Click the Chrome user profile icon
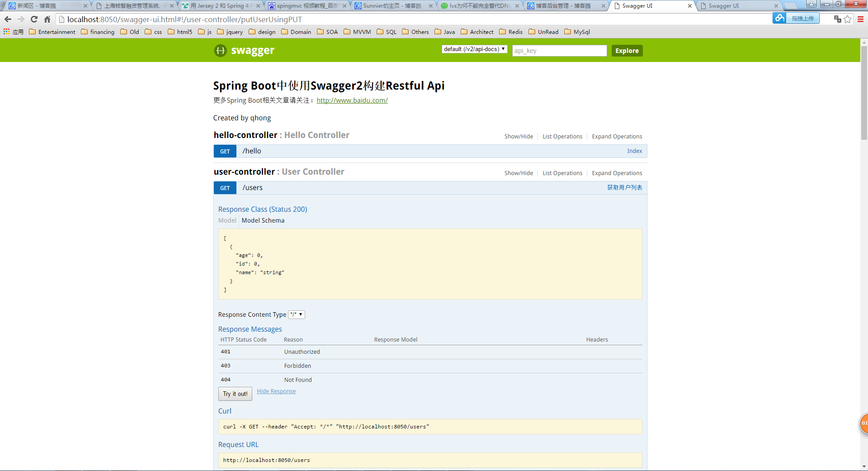 pos(811,4)
